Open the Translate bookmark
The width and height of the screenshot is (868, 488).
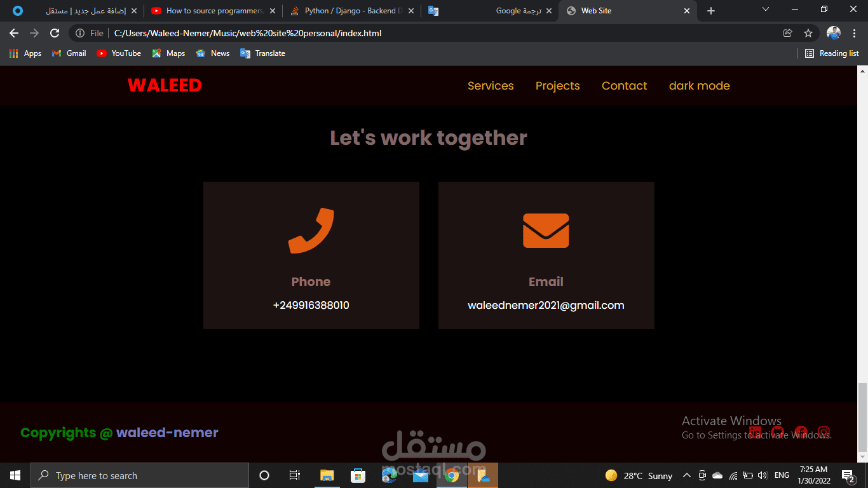pyautogui.click(x=262, y=53)
